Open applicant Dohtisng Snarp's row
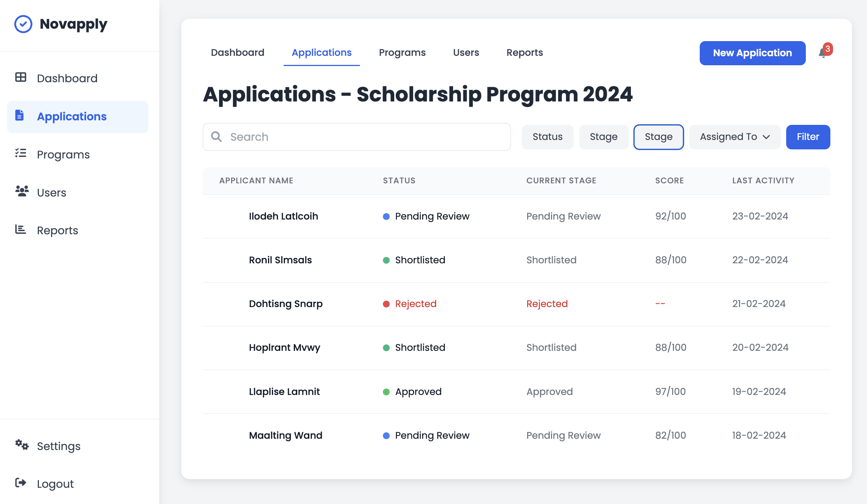Image resolution: width=867 pixels, height=504 pixels. (x=285, y=304)
